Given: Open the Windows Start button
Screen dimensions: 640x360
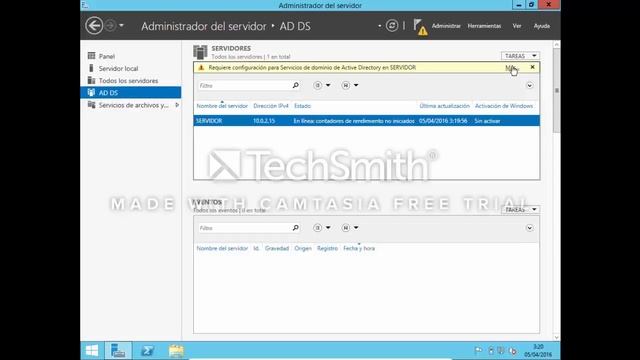Looking at the screenshot, I should click(92, 351).
